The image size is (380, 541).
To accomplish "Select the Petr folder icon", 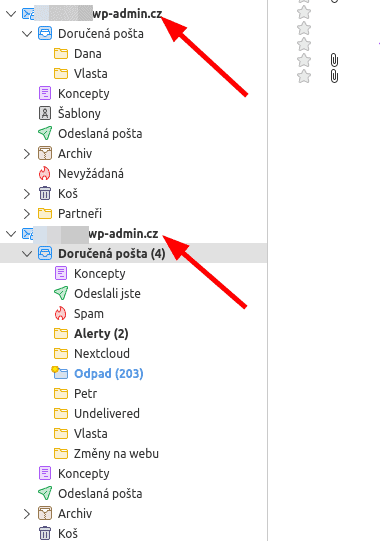I will click(61, 394).
